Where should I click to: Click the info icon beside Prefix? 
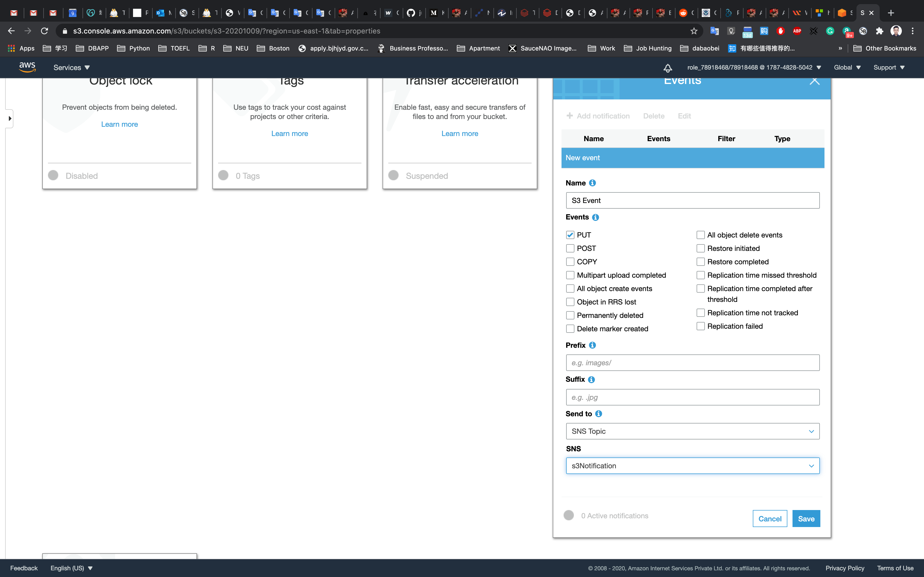click(x=592, y=345)
